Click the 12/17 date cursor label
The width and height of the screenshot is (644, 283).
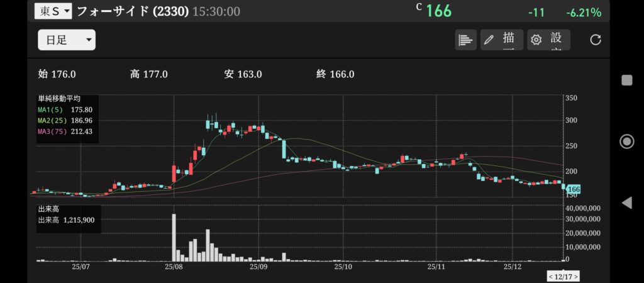tap(563, 277)
